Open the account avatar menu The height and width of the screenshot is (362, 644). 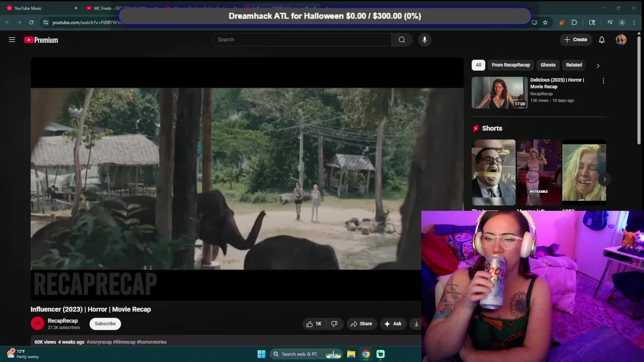(x=621, y=40)
